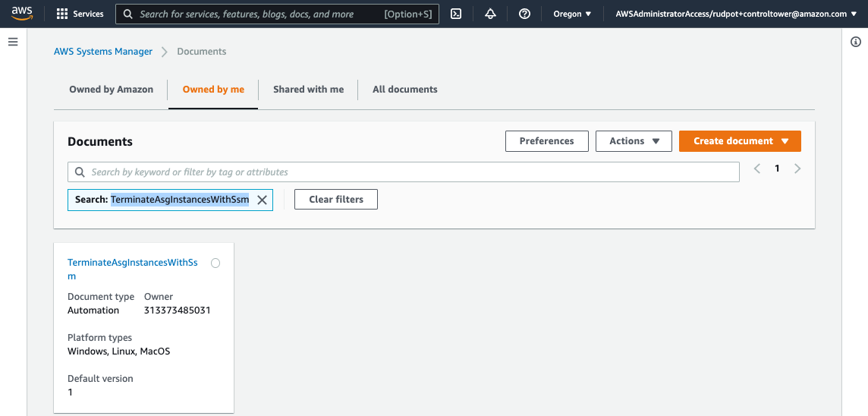868x416 pixels.
Task: Open the AWSAdministratorAccess account menu
Action: pos(736,14)
